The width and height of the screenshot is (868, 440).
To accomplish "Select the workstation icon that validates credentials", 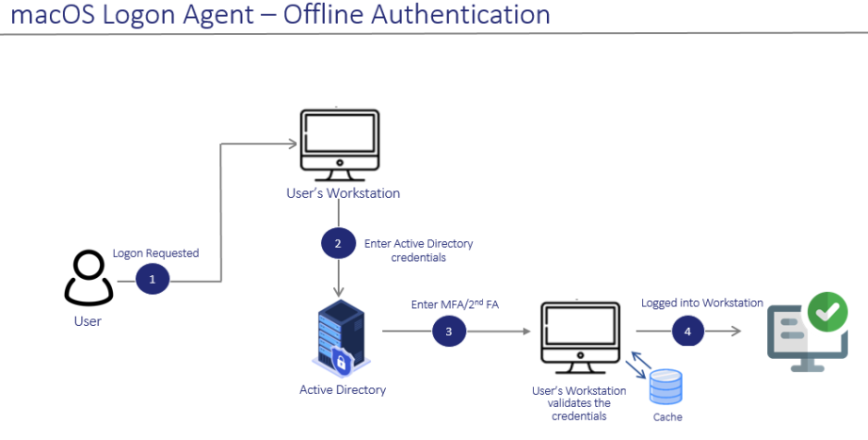I will pyautogui.click(x=580, y=336).
